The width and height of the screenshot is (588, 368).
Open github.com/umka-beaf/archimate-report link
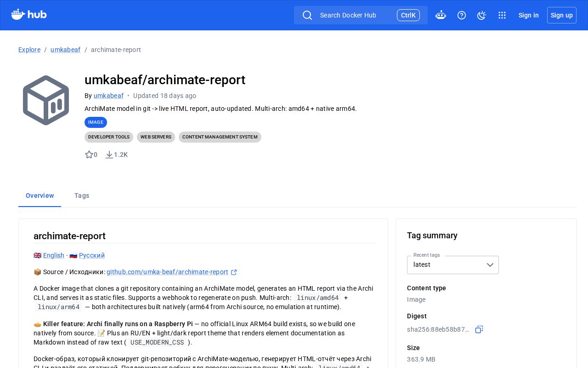tap(167, 272)
